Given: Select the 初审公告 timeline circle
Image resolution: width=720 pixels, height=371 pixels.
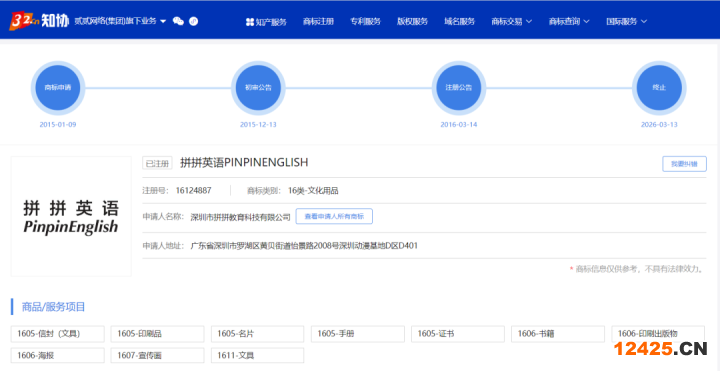Looking at the screenshot, I should click(258, 88).
